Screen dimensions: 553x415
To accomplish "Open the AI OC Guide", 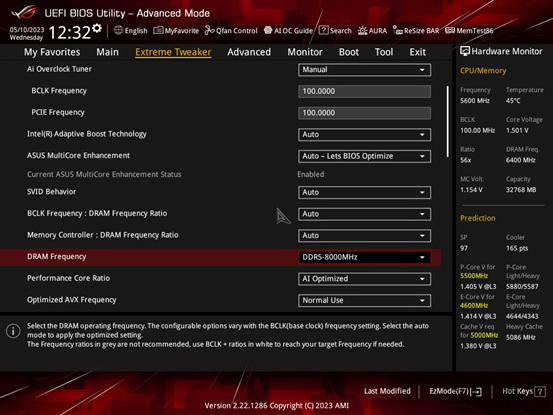I will 288,31.
